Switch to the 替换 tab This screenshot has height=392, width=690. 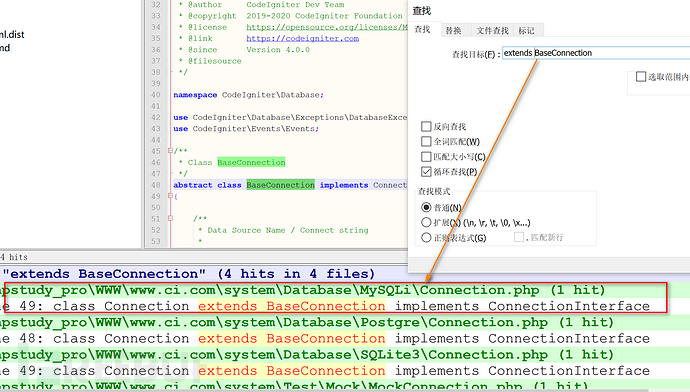453,30
